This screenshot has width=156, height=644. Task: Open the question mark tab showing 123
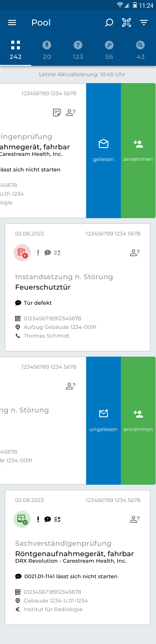pyautogui.click(x=78, y=50)
